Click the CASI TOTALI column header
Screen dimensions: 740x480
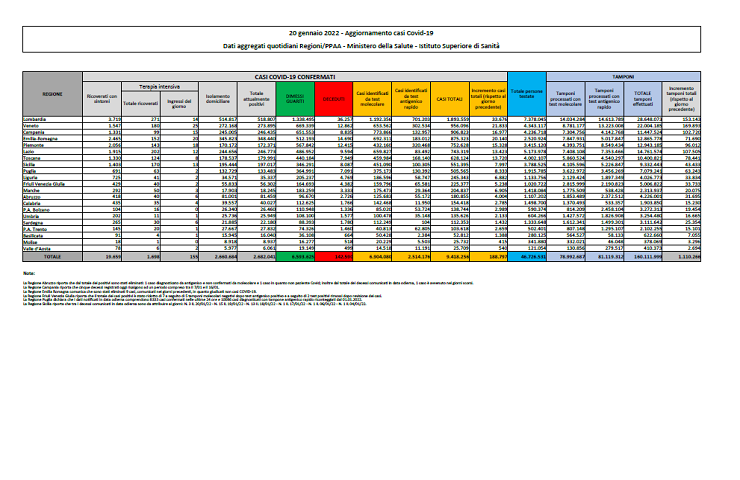point(445,98)
